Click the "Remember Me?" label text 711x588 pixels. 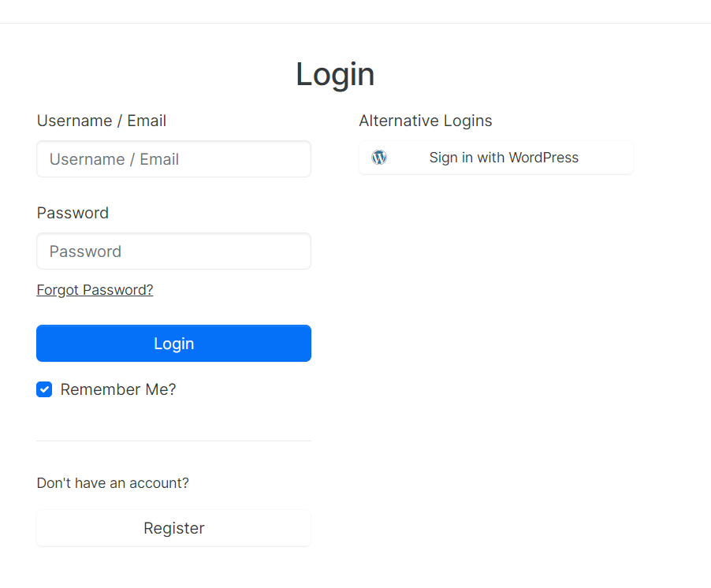118,389
